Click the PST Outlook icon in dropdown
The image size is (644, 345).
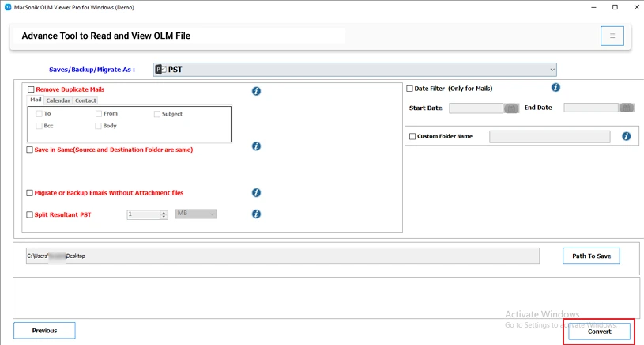[x=160, y=70]
